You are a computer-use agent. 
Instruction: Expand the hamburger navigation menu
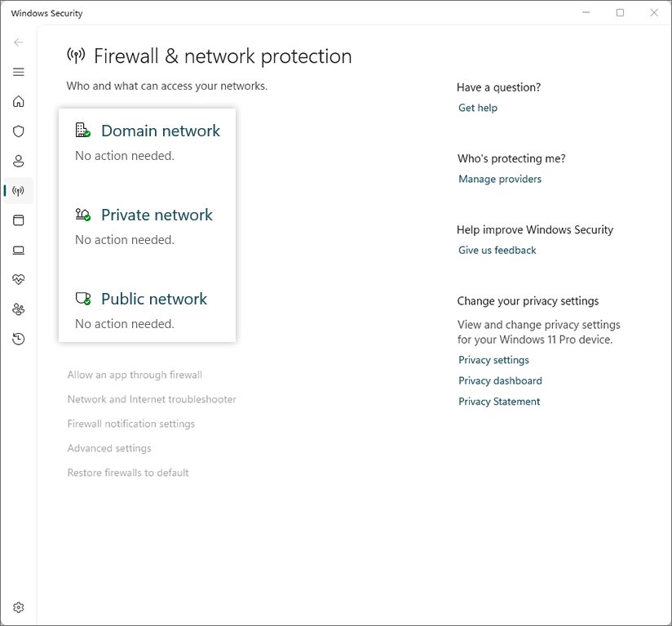[x=19, y=72]
